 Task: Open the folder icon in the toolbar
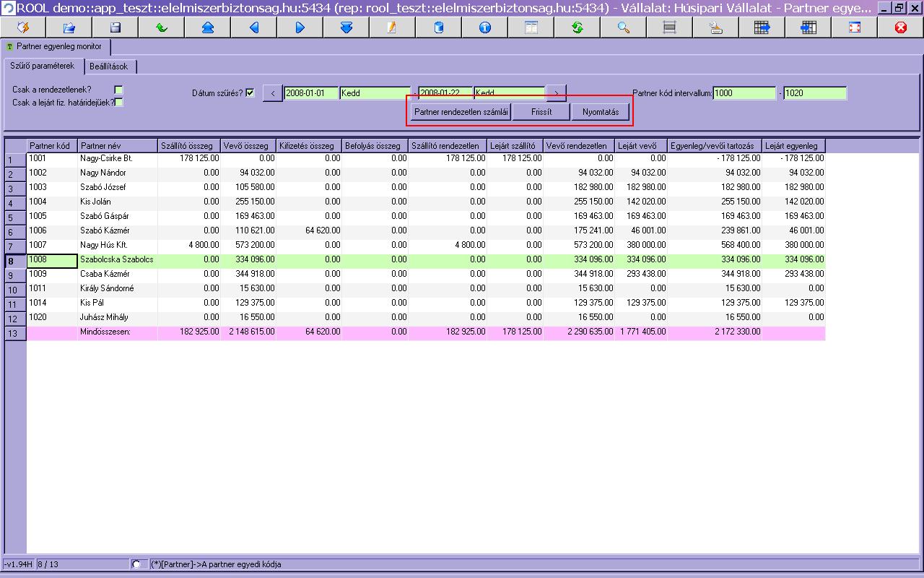(69, 27)
